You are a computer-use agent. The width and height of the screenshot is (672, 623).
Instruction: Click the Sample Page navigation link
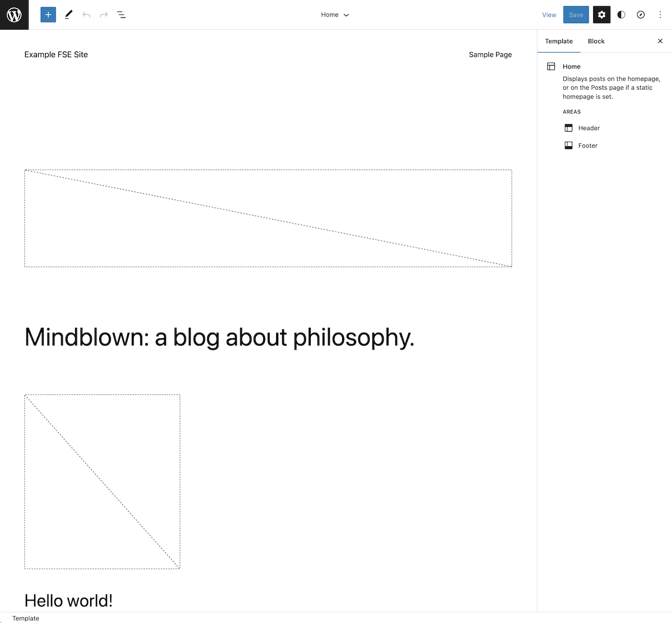coord(491,54)
